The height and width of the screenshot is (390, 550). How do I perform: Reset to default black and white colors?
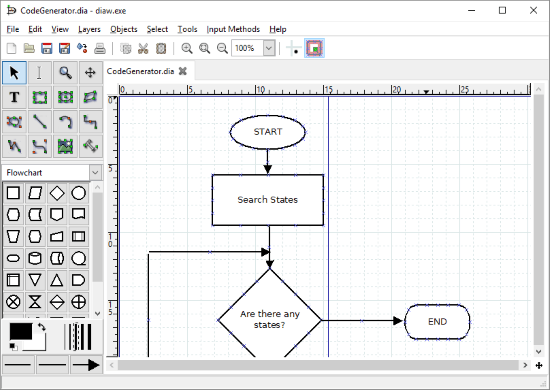(x=13, y=347)
